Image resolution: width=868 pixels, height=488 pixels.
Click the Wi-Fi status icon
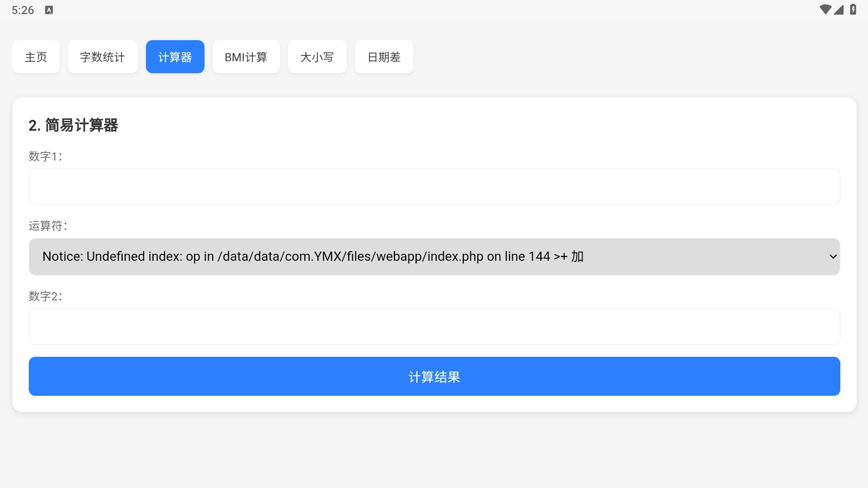(826, 9)
